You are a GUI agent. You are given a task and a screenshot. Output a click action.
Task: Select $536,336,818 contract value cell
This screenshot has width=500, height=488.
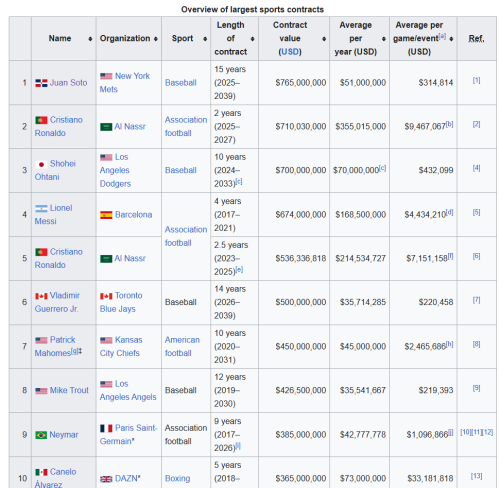pos(294,259)
